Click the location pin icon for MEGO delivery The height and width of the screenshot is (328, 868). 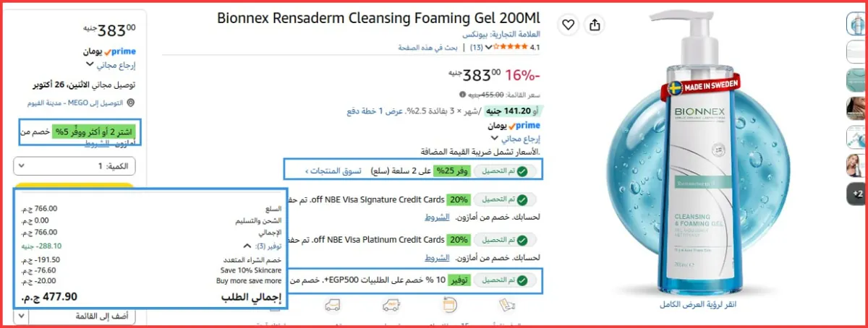pos(130,103)
